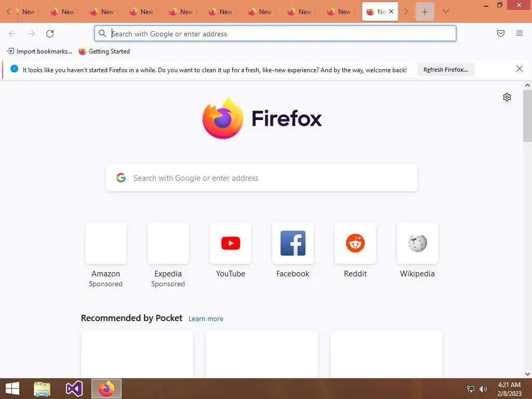This screenshot has width=532, height=399.
Task: Open File Explorer from taskbar
Action: coord(42,389)
